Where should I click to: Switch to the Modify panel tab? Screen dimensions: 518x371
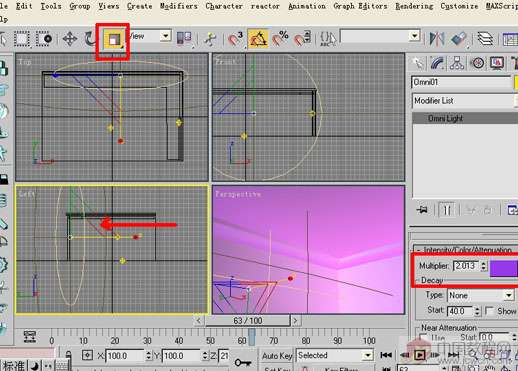click(x=438, y=63)
